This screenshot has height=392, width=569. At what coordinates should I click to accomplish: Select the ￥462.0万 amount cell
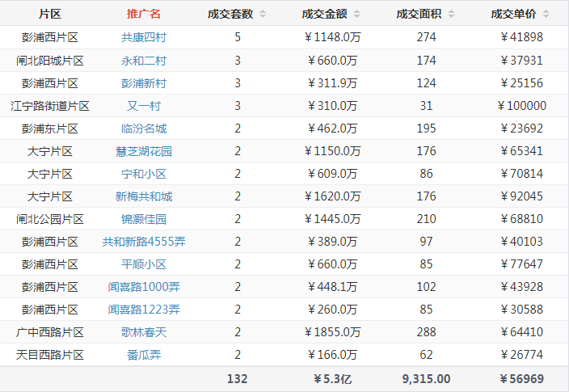pos(332,129)
